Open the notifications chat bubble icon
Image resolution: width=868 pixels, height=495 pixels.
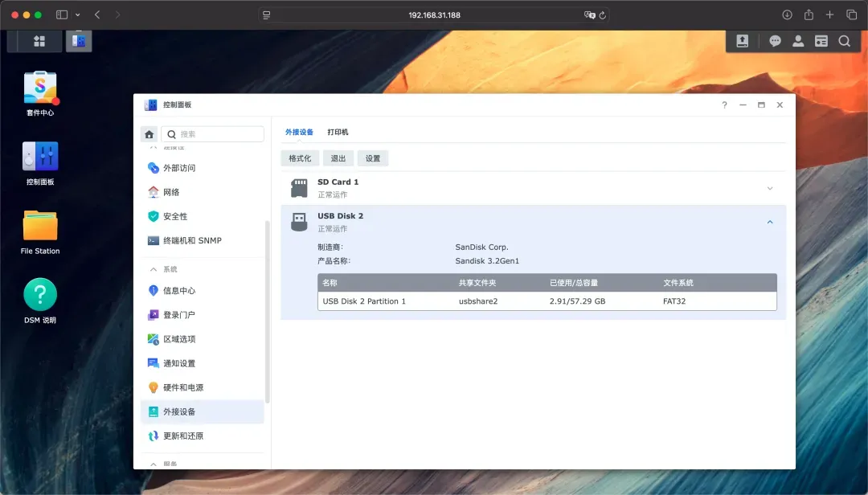(x=775, y=41)
